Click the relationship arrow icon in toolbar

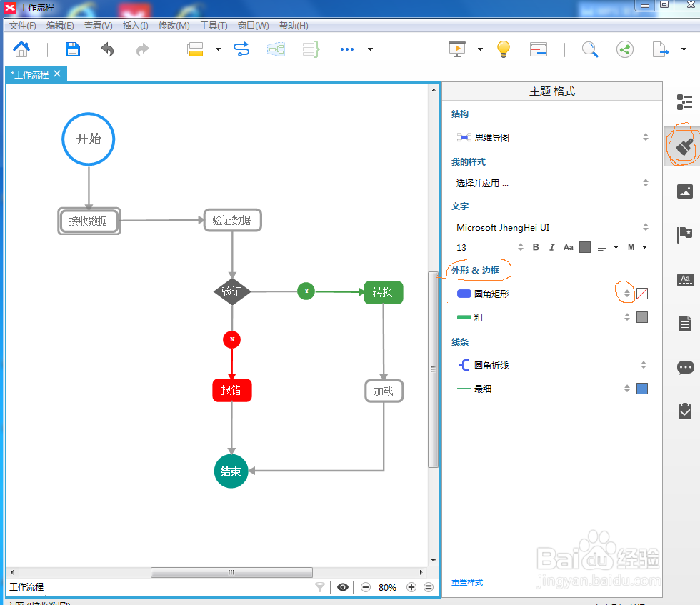tap(243, 49)
